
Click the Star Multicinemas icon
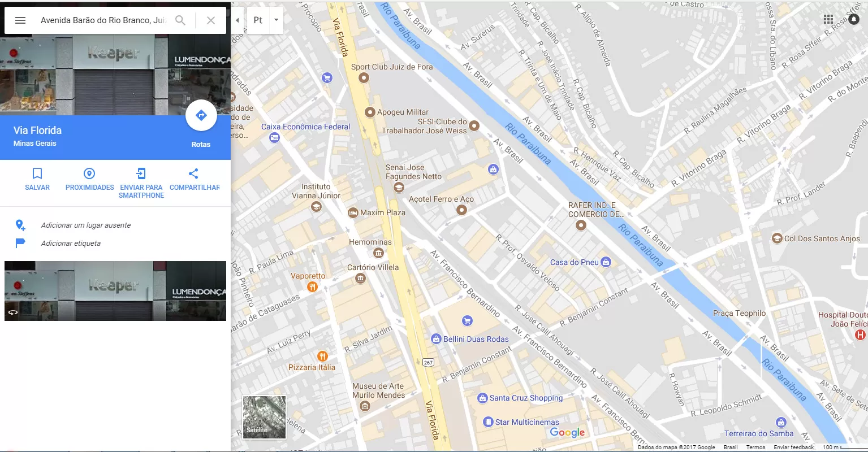point(488,422)
